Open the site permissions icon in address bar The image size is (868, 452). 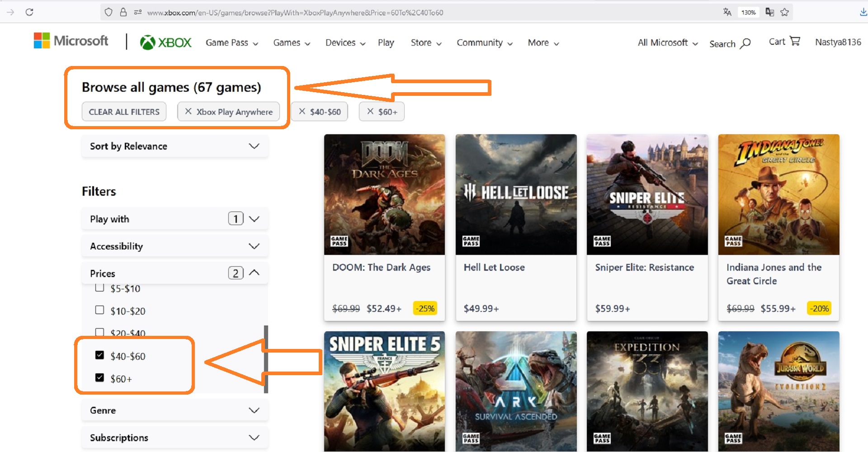pyautogui.click(x=138, y=12)
